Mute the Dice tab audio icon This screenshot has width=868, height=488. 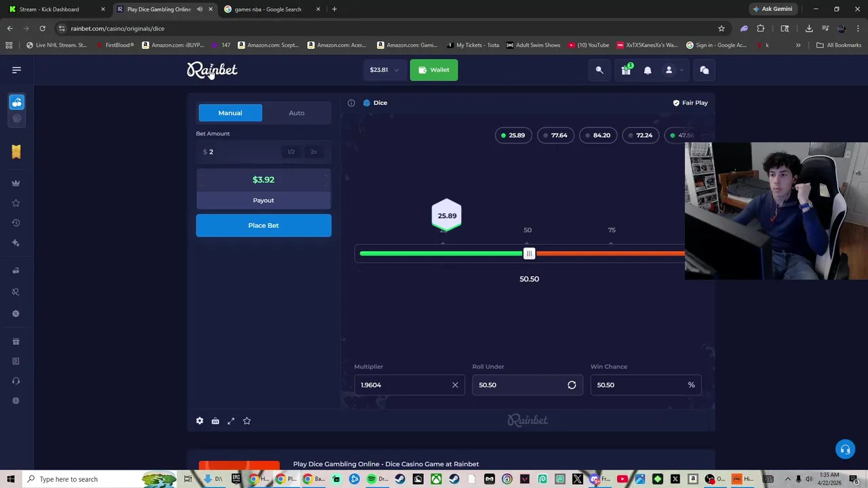[x=199, y=9]
